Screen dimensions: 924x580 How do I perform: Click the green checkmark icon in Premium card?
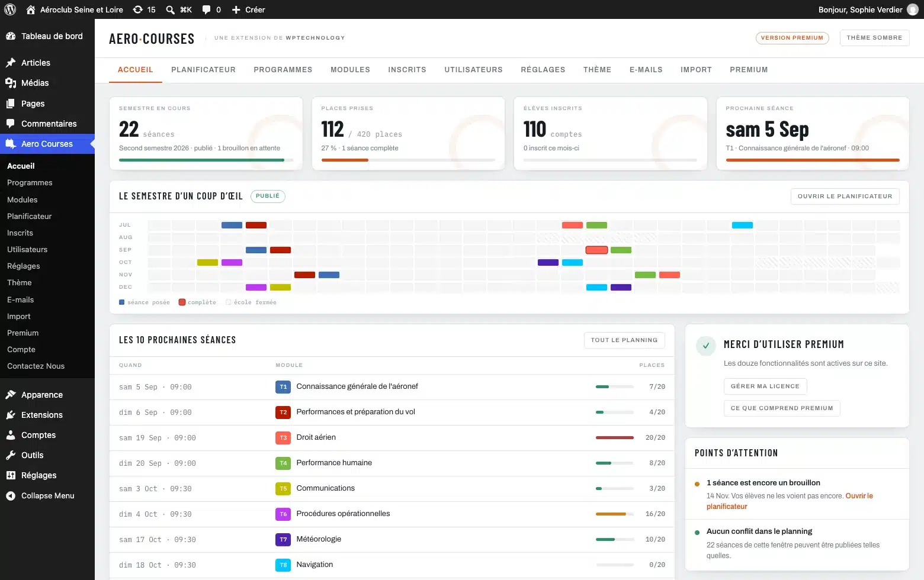pyautogui.click(x=706, y=346)
